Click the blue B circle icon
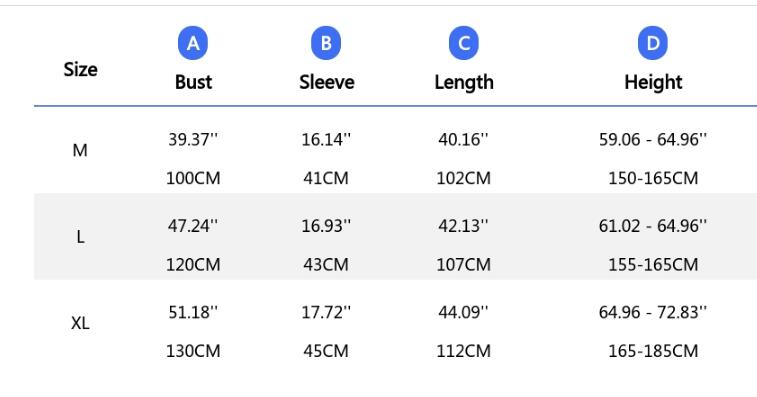The image size is (757, 397). (326, 43)
